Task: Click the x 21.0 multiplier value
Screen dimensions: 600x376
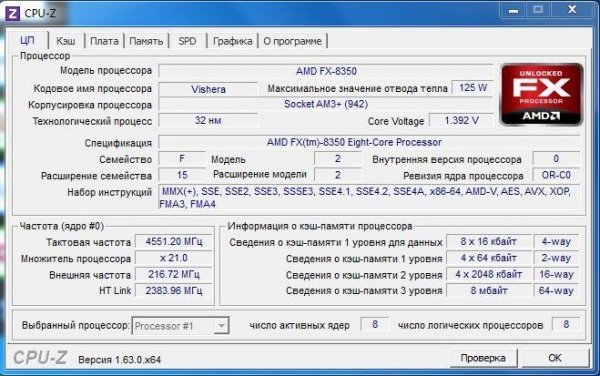Action: point(174,258)
